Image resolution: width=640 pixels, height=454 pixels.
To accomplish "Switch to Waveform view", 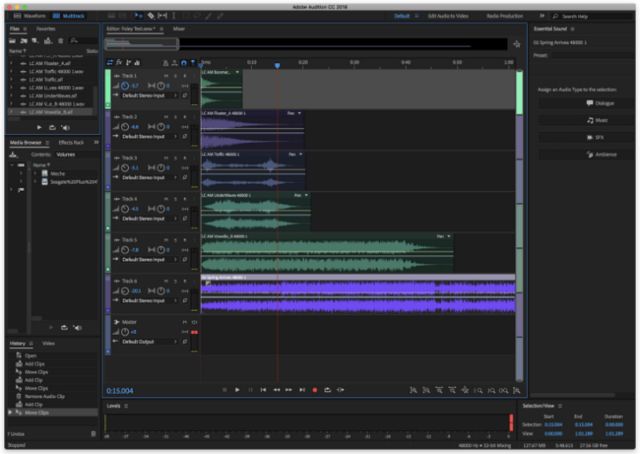I will (30, 16).
